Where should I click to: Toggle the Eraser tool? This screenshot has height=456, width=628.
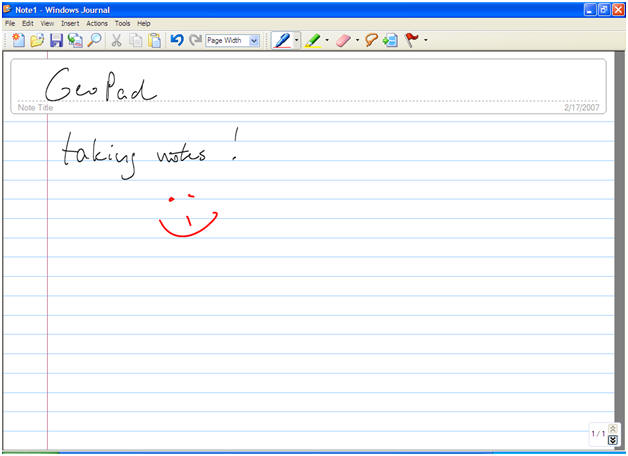(x=343, y=41)
